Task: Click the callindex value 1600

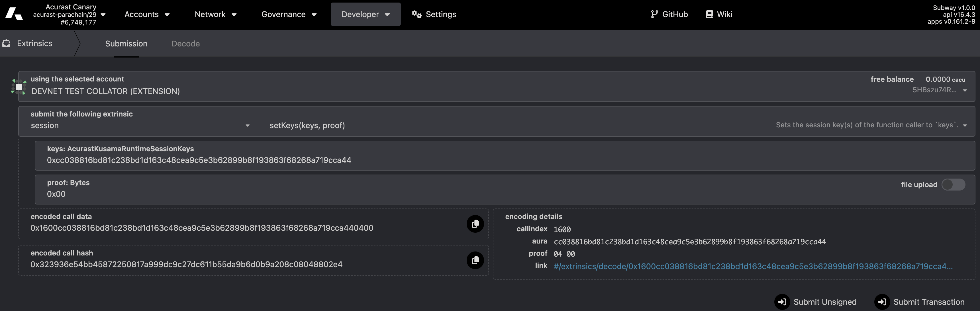Action: pos(562,229)
